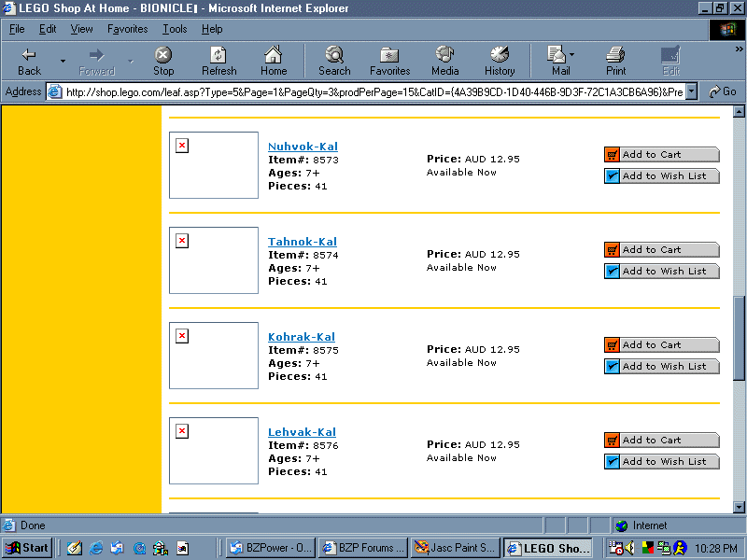The width and height of the screenshot is (747, 560).
Task: Open the File menu
Action: (17, 29)
